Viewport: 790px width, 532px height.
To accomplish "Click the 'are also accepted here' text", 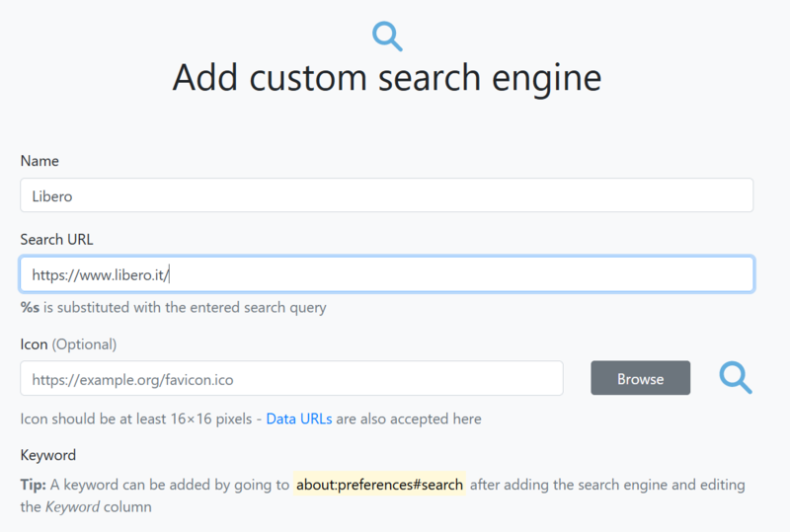I will [x=409, y=418].
